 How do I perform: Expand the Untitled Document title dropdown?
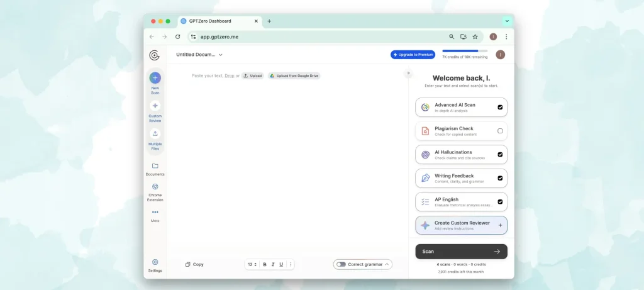[x=221, y=55]
